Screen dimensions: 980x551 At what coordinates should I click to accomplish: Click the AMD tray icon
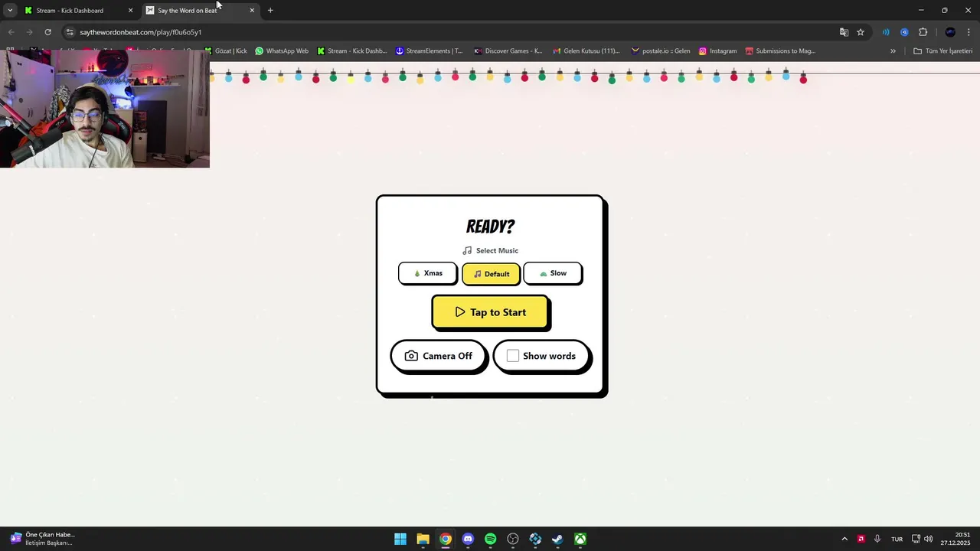coord(861,539)
